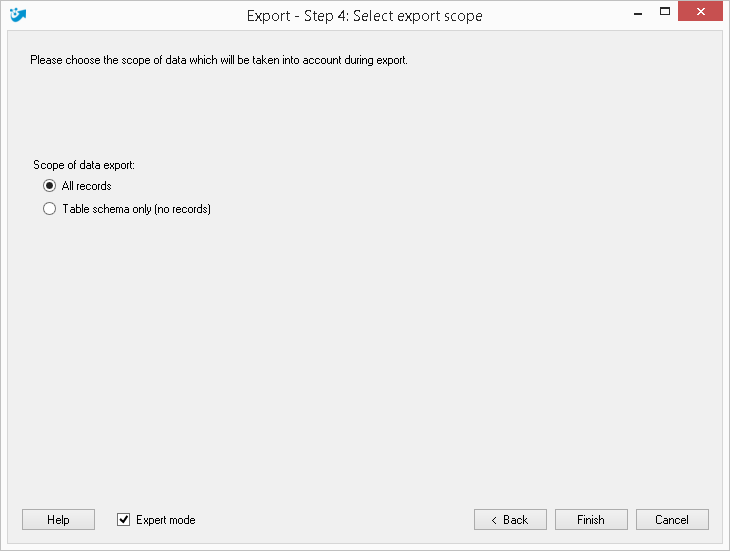
Task: Select the All records radio button
Action: coord(49,186)
